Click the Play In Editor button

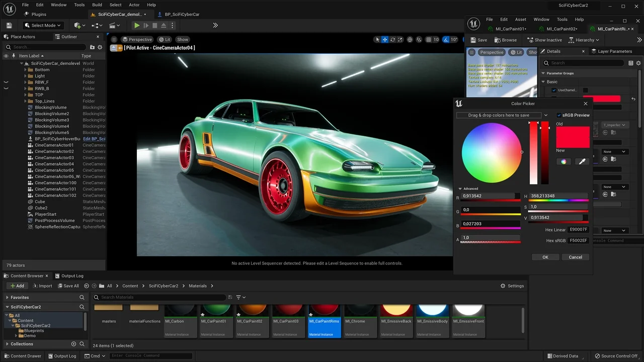(x=136, y=25)
